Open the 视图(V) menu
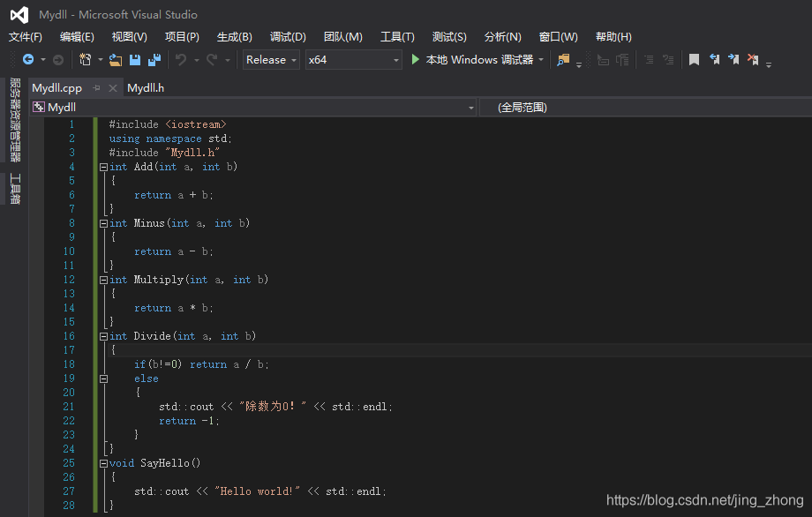The height and width of the screenshot is (517, 812). tap(130, 37)
